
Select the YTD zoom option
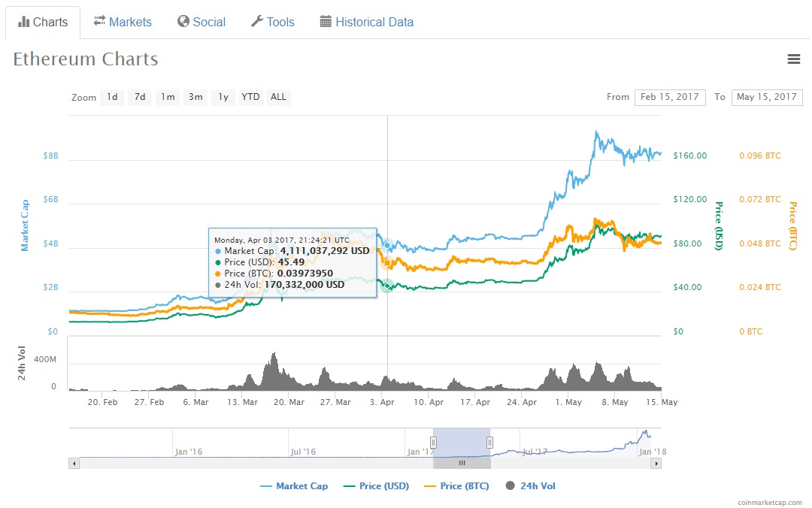pyautogui.click(x=250, y=97)
